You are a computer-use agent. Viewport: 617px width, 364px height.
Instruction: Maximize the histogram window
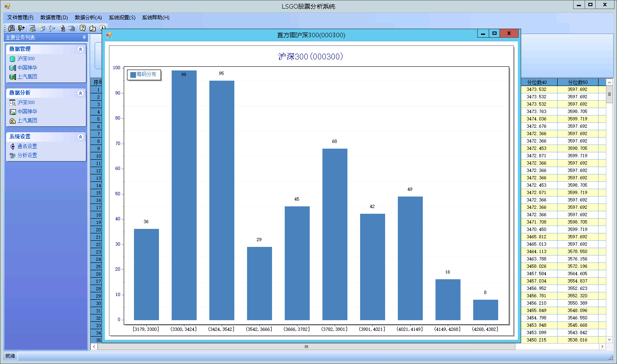pos(495,34)
